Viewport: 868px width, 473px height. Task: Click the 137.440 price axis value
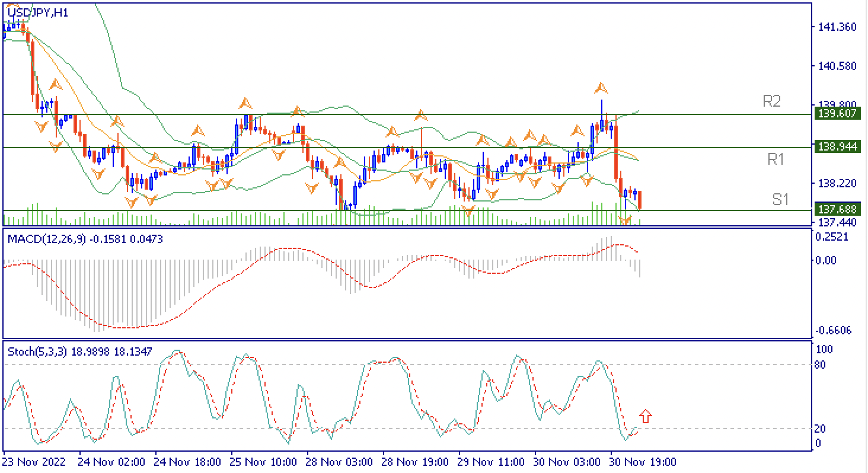pyautogui.click(x=837, y=222)
